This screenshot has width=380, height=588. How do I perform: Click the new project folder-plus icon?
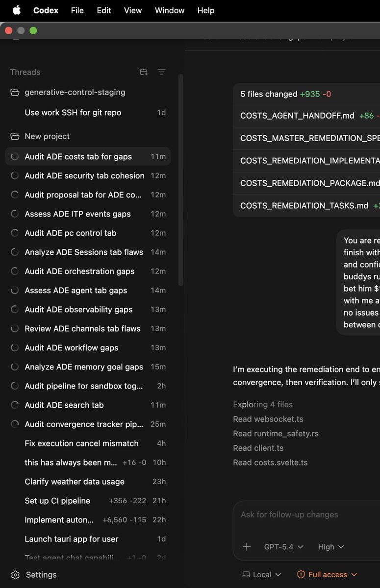click(144, 72)
